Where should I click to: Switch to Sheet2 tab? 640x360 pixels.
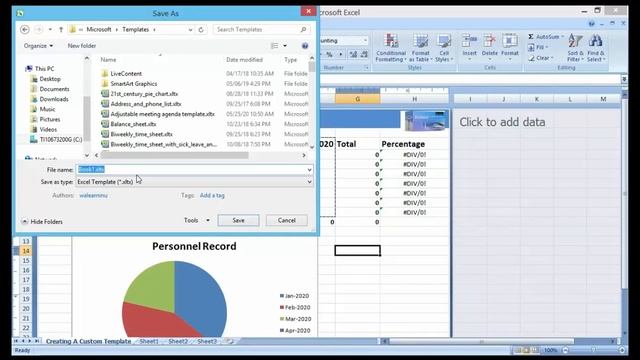click(x=178, y=341)
